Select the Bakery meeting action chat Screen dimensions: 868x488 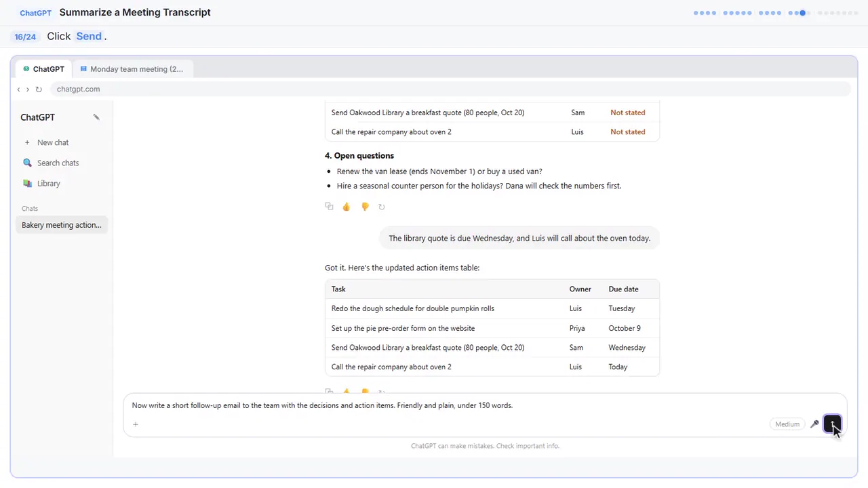61,225
